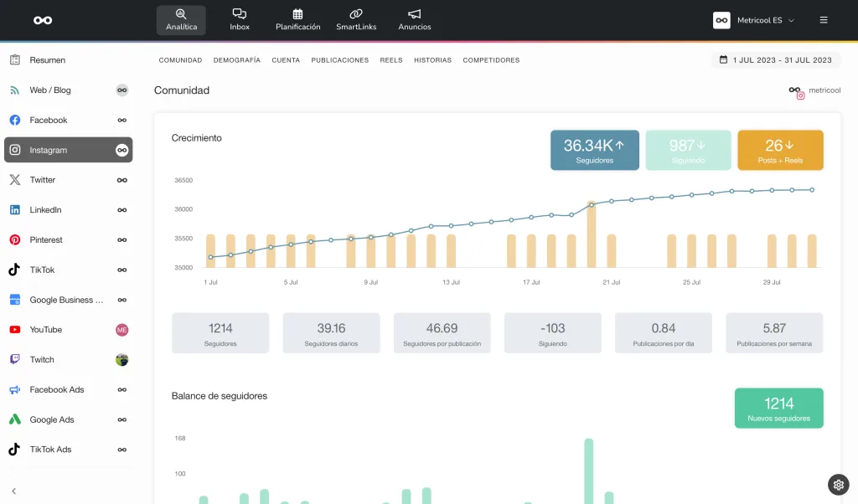Collapse the sidebar with the arrow
The height and width of the screenshot is (504, 858).
click(14, 491)
